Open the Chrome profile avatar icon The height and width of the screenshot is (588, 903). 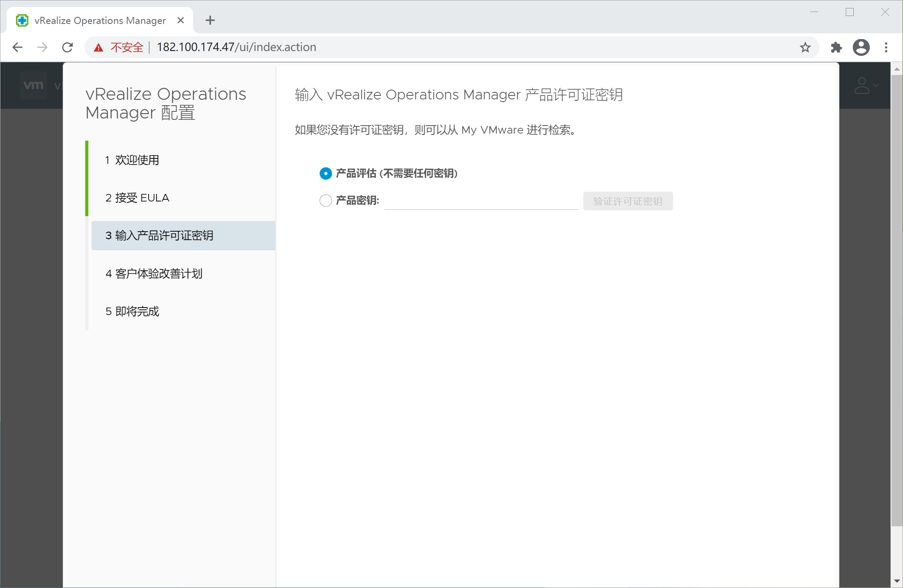coord(861,47)
